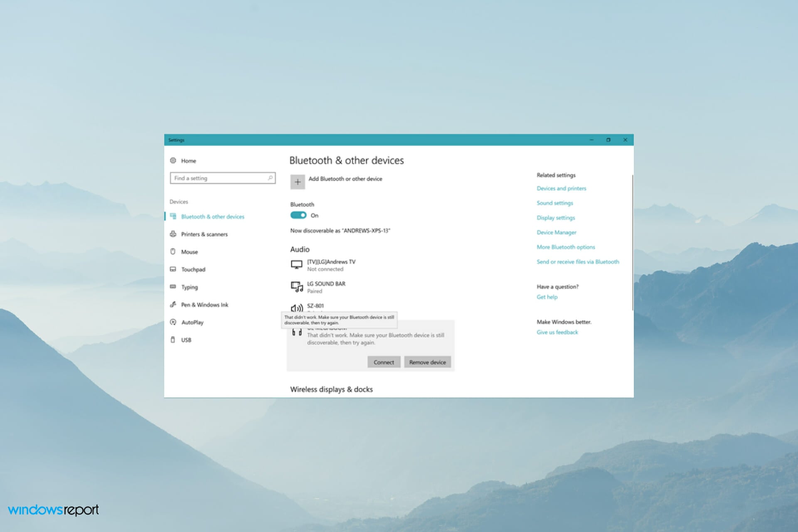Turn off the Bluetooth toggle
798x532 pixels.
298,215
